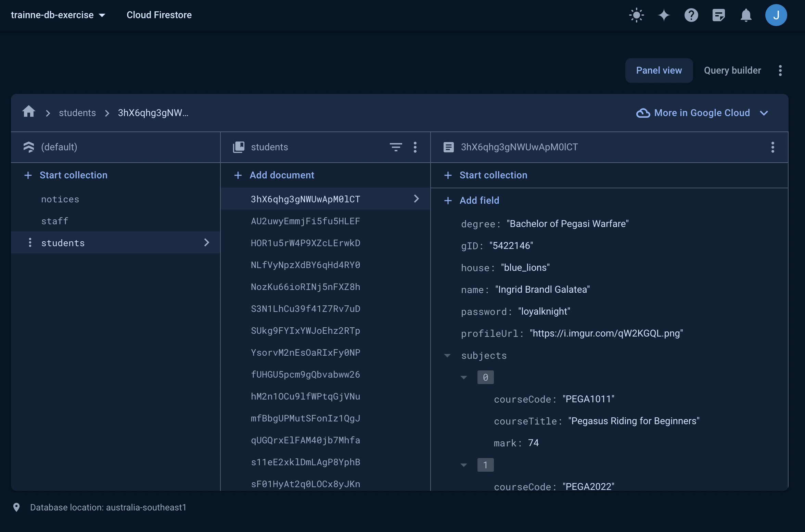Viewport: 805px width, 532px height.
Task: Click mark value 74
Action: pos(533,443)
